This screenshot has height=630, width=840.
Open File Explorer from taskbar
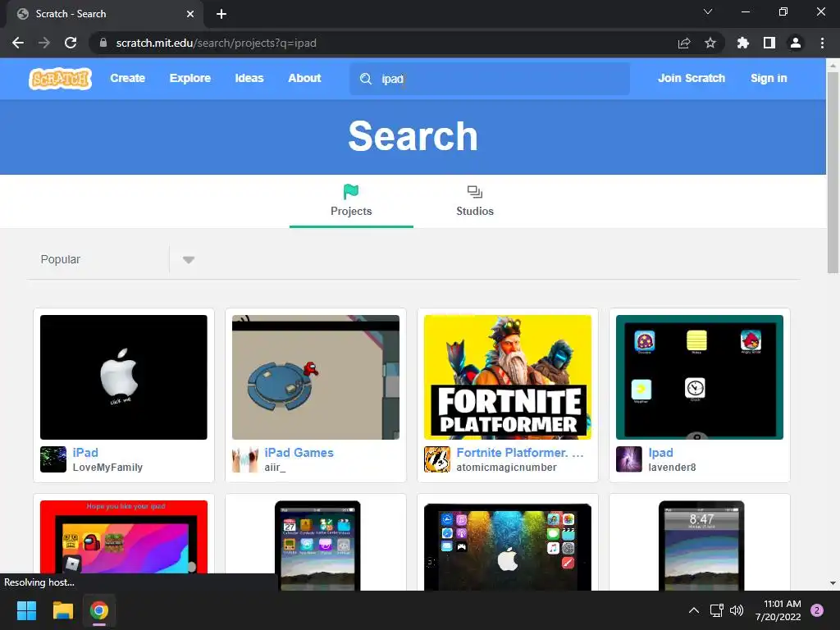pos(62,610)
